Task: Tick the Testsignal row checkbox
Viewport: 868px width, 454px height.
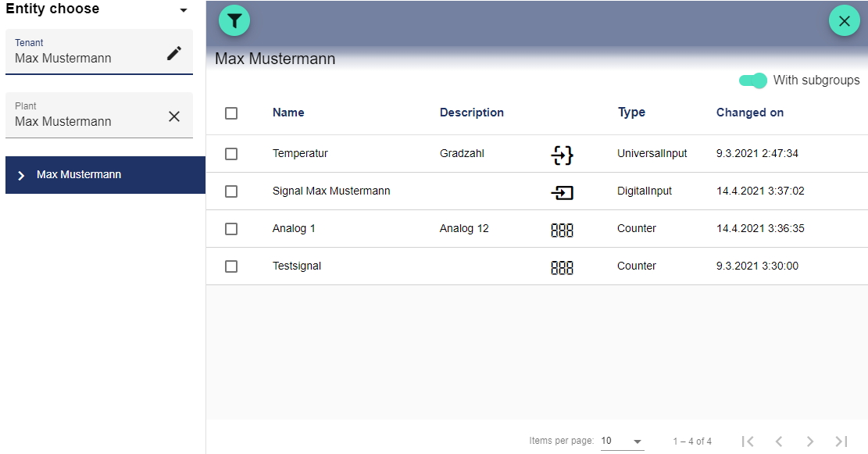Action: tap(231, 266)
